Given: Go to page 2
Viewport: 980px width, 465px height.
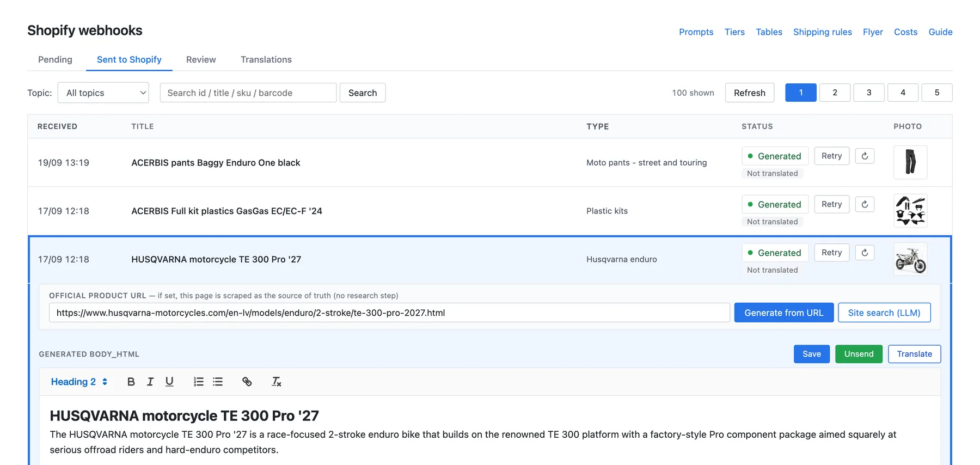Looking at the screenshot, I should 835,93.
